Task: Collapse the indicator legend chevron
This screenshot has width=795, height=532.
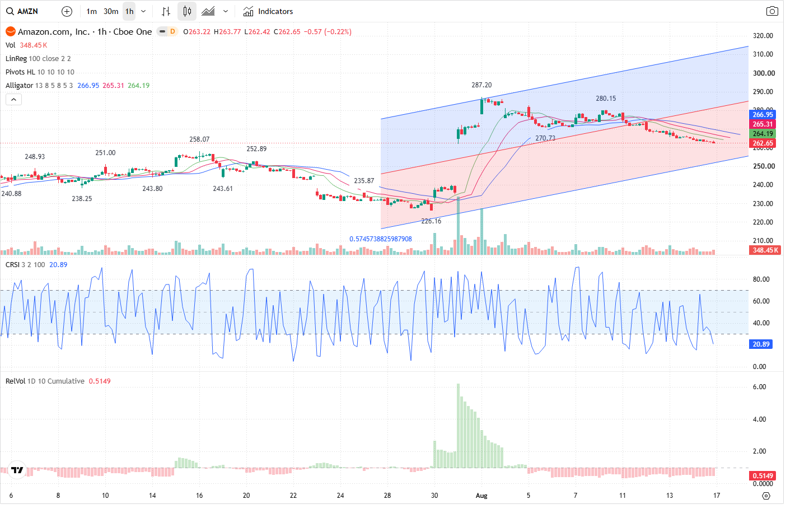Action: tap(13, 99)
